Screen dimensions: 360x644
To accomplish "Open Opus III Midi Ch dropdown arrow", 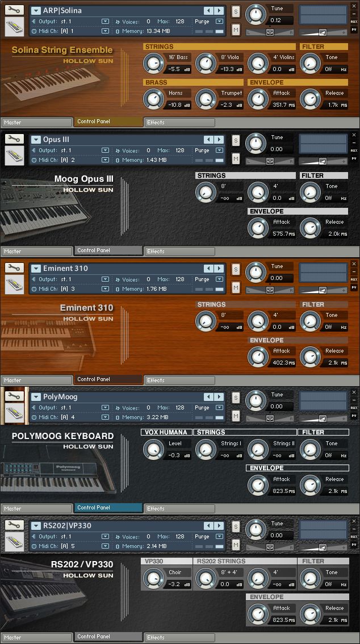I will point(106,160).
